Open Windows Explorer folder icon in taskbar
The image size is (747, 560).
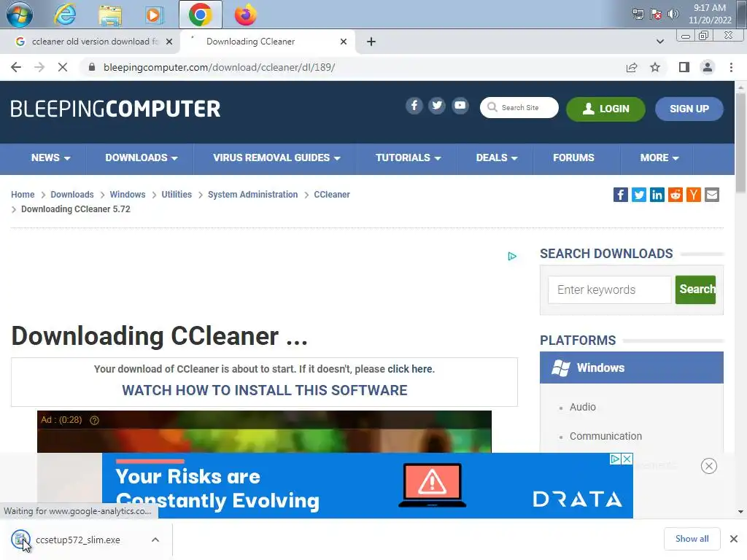[110, 15]
